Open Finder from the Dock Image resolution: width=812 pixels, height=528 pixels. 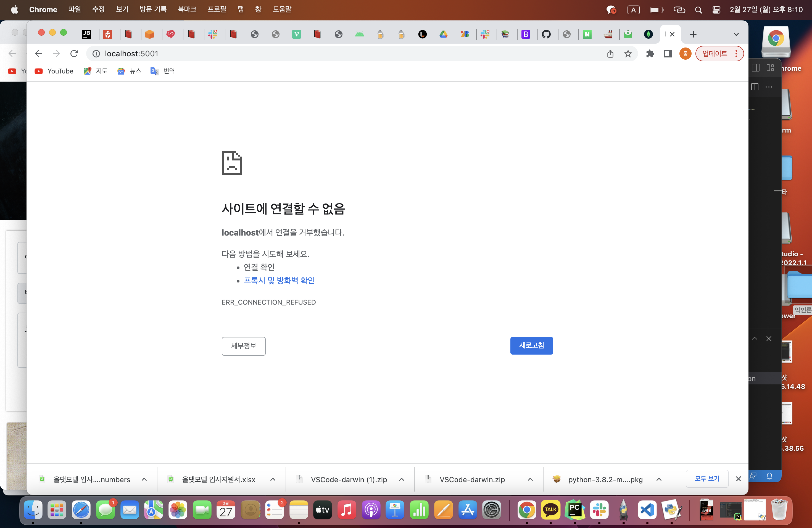pos(33,510)
